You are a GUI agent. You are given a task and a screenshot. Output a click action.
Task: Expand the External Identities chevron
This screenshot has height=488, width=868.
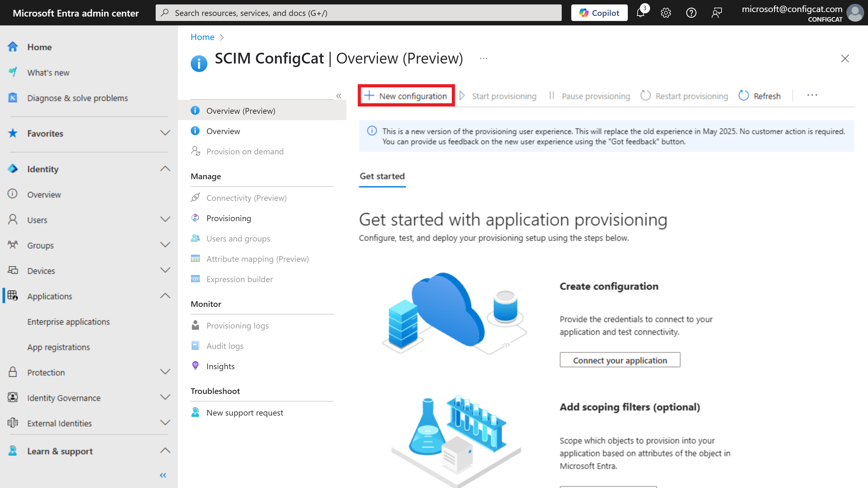coord(165,423)
